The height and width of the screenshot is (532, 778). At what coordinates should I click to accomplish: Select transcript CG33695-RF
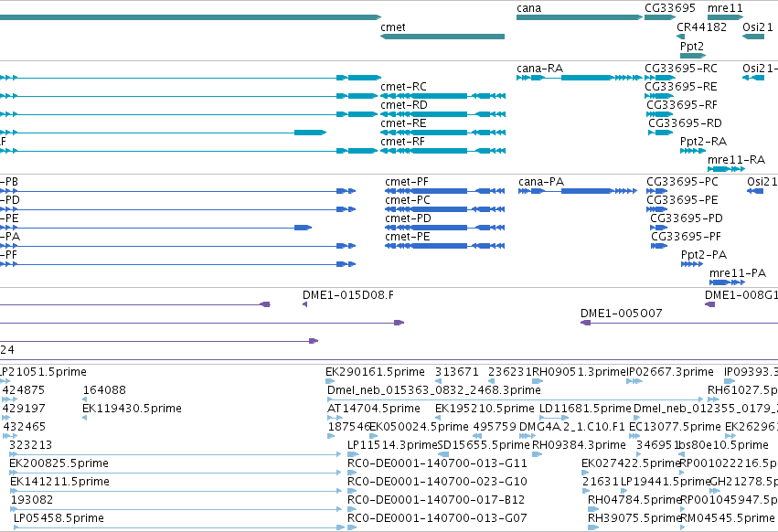pos(659,114)
